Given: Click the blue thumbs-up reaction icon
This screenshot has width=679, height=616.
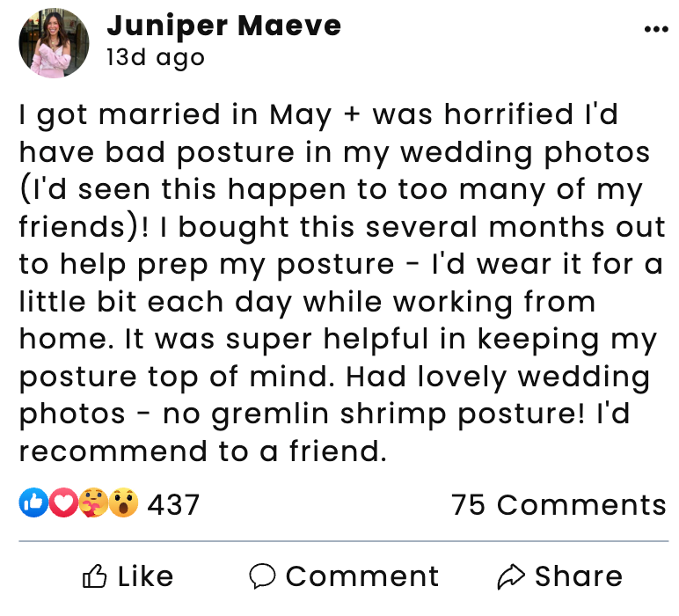Looking at the screenshot, I should [33, 503].
